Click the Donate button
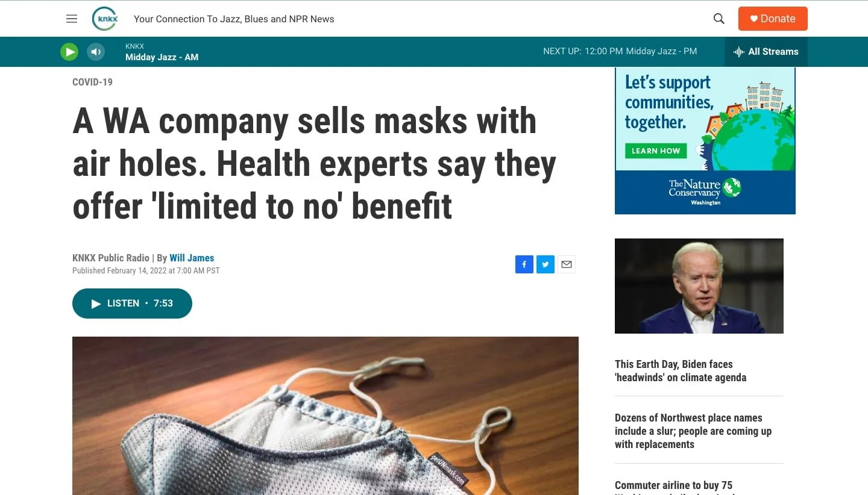868x495 pixels. tap(773, 19)
